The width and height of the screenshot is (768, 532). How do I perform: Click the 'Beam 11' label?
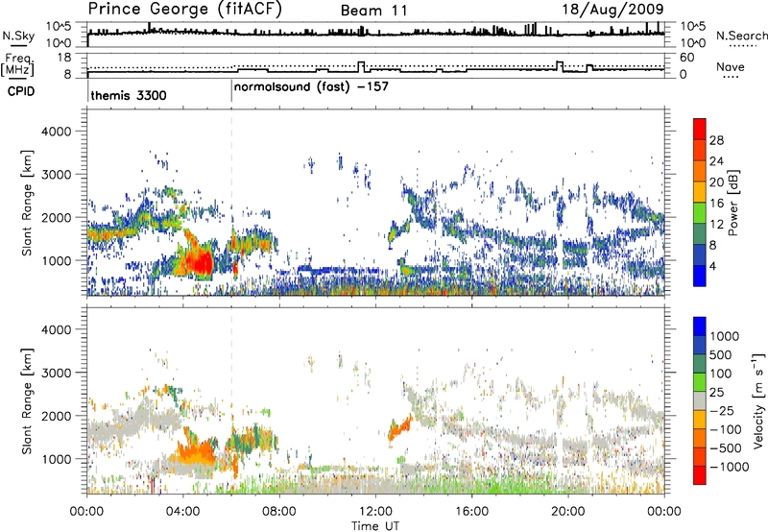373,11
